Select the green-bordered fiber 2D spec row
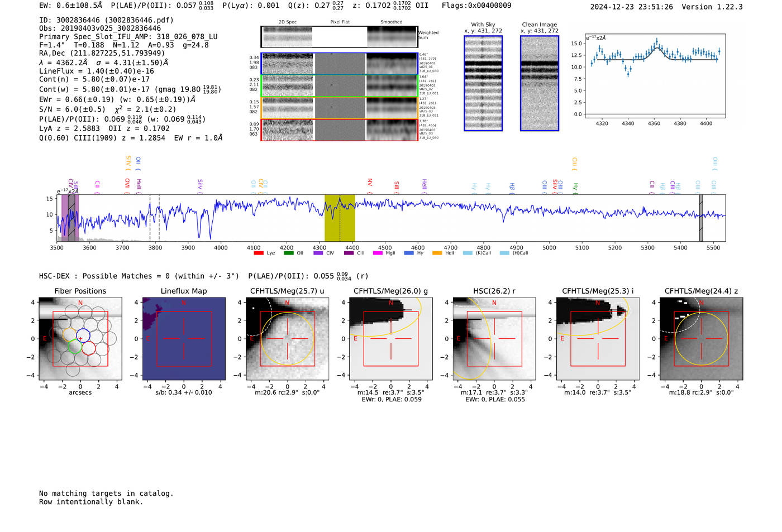Image resolution: width=782 pixels, height=532 pixels. coord(339,86)
